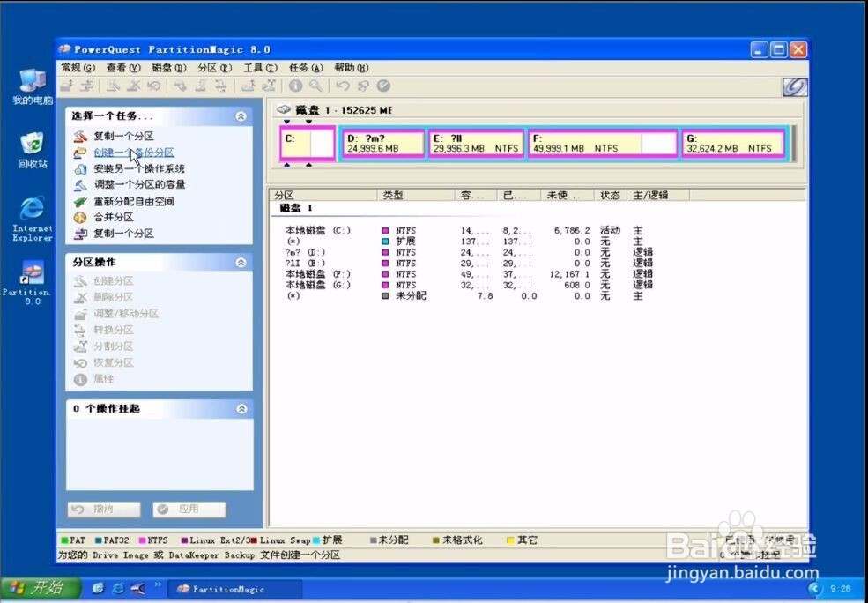
Task: Click Internet Explorer quick launch icon
Action: (118, 589)
